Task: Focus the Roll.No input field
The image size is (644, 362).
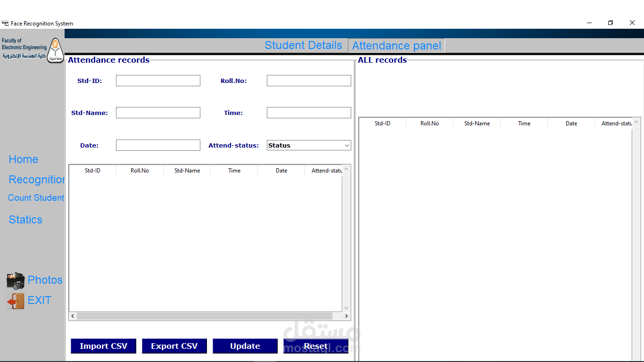Action: [x=309, y=81]
